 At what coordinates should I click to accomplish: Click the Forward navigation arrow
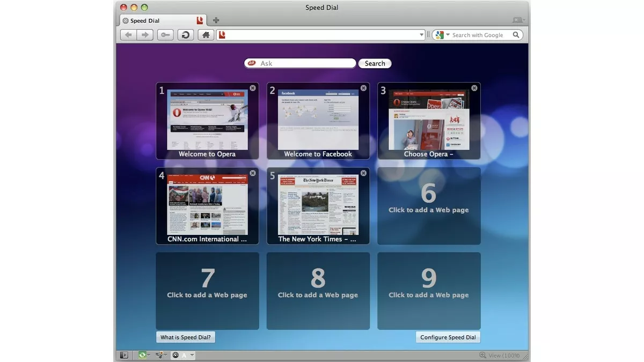(x=144, y=35)
